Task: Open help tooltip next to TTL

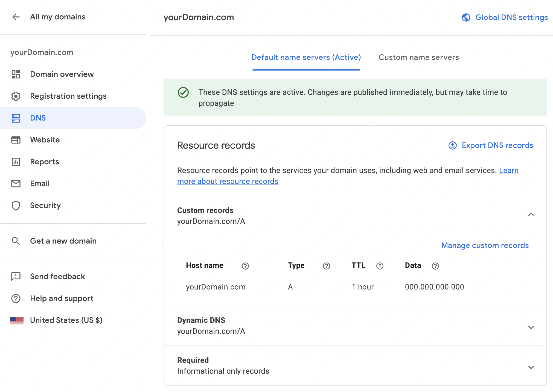Action: 380,266
